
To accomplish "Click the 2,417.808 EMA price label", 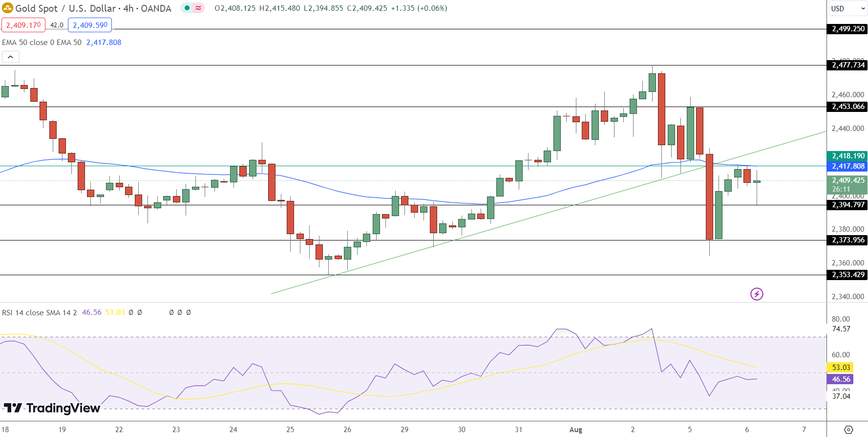I will pyautogui.click(x=848, y=166).
